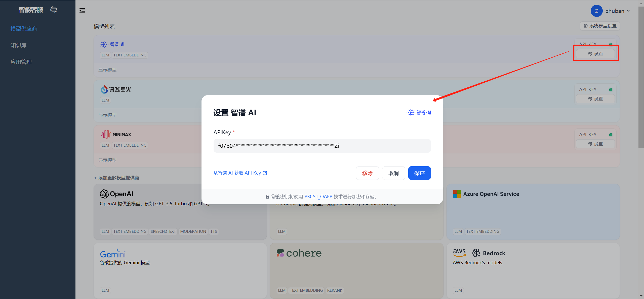Click the LLM tag under 讯飞星火

pyautogui.click(x=105, y=100)
